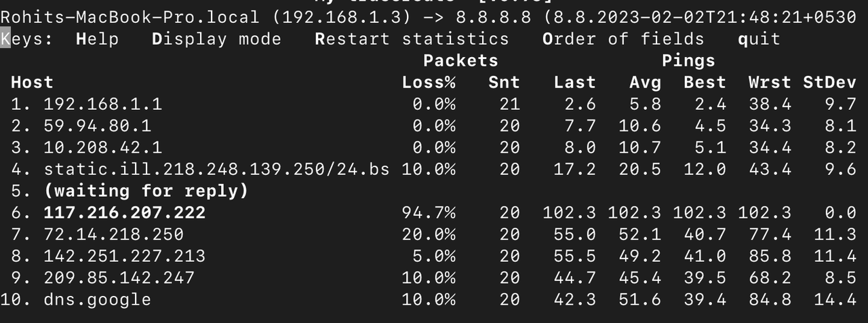Click the 94.7% loss value
This screenshot has height=323, width=868.
[429, 213]
